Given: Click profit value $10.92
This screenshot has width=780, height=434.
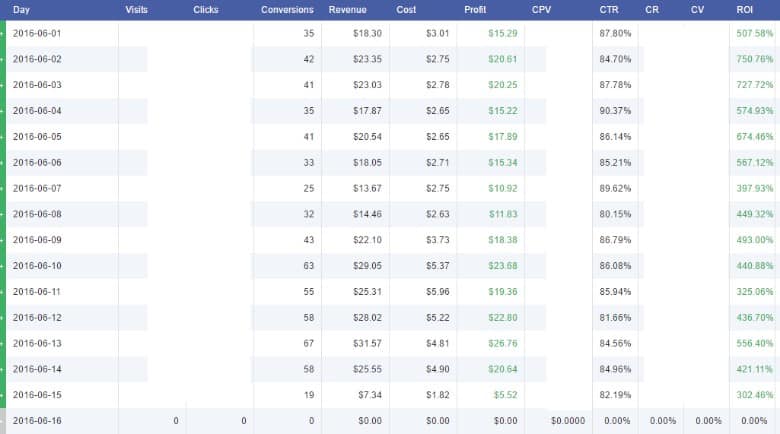Looking at the screenshot, I should [x=503, y=188].
